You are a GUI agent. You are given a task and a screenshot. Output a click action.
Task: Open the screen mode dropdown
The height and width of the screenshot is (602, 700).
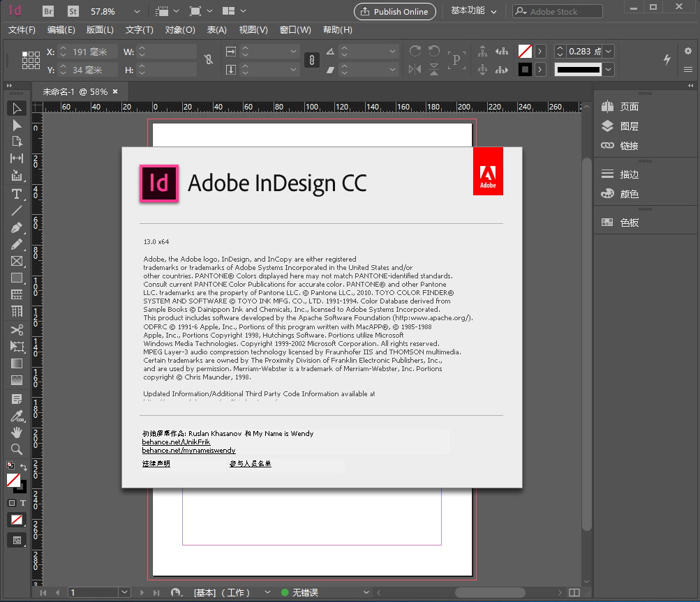tap(210, 10)
